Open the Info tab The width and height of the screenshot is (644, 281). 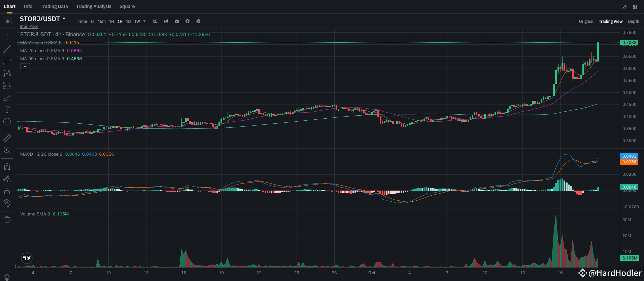tap(28, 6)
